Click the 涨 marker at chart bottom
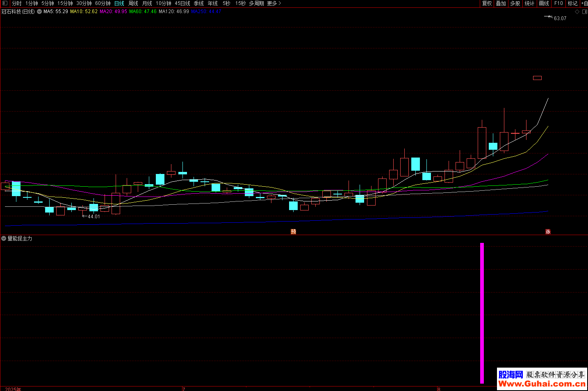Viewport: 588px width, 391px height. tap(548, 232)
